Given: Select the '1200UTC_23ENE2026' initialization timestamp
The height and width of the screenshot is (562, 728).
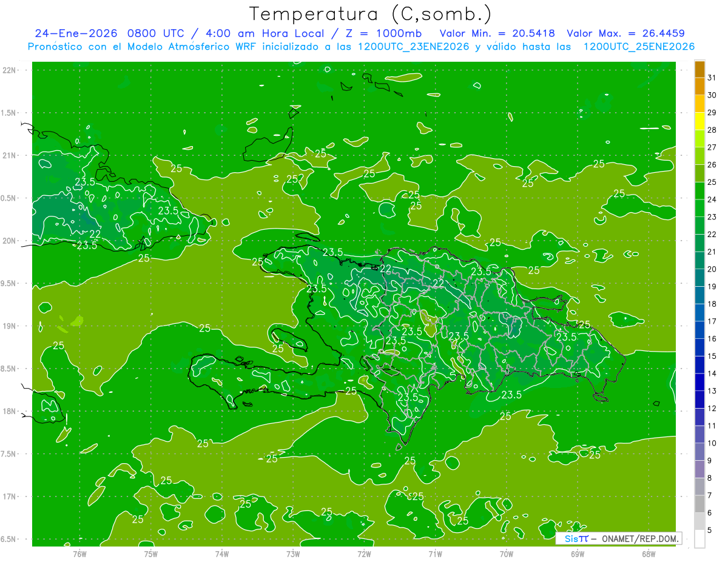Looking at the screenshot, I should pyautogui.click(x=413, y=47).
